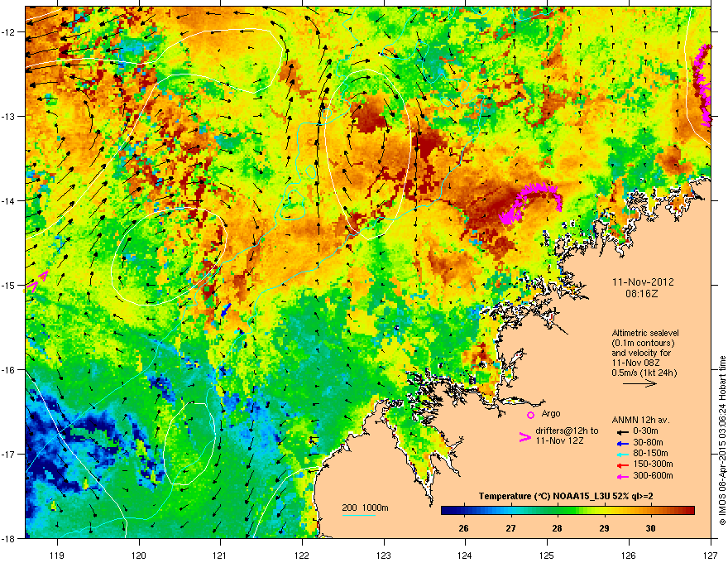728x563 pixels.
Task: Select the blue 30-80m arrow legend symbol
Action: pyautogui.click(x=623, y=443)
